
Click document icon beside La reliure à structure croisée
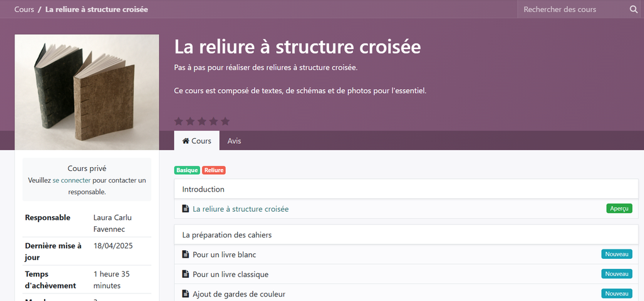[186, 209]
